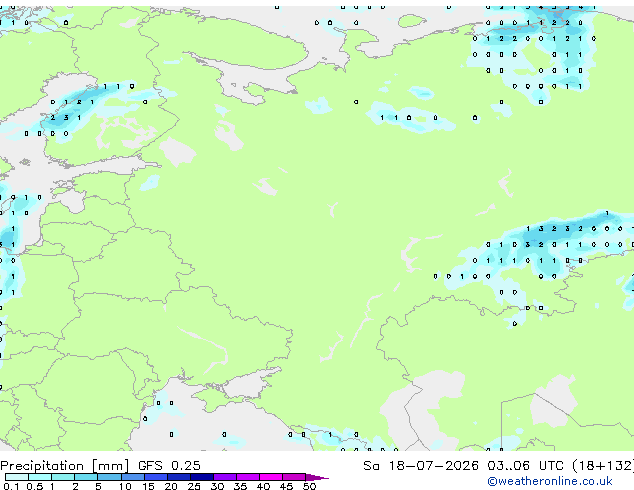Click the 0.1–0.5 mm palest legend swatch

pos(17,477)
